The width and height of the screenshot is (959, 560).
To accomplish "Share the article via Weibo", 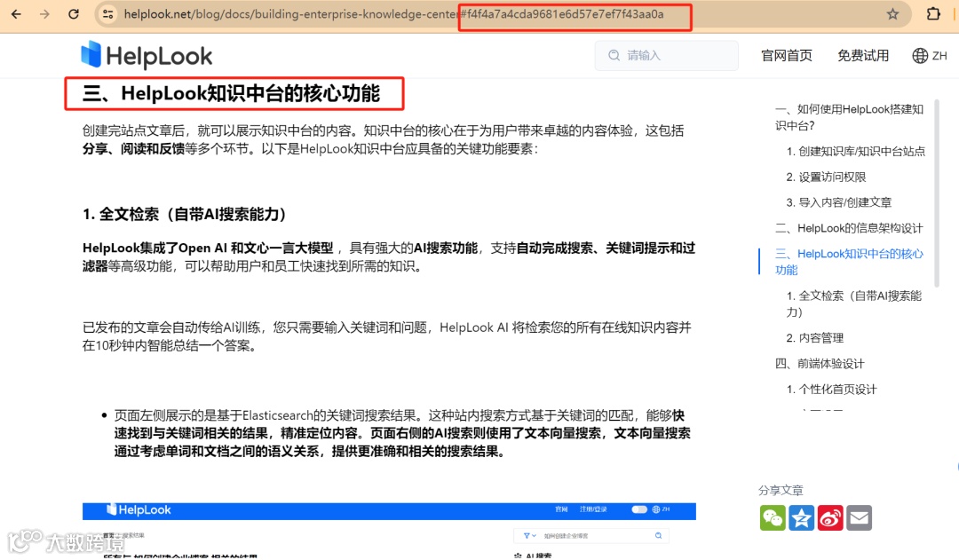I will [x=830, y=517].
